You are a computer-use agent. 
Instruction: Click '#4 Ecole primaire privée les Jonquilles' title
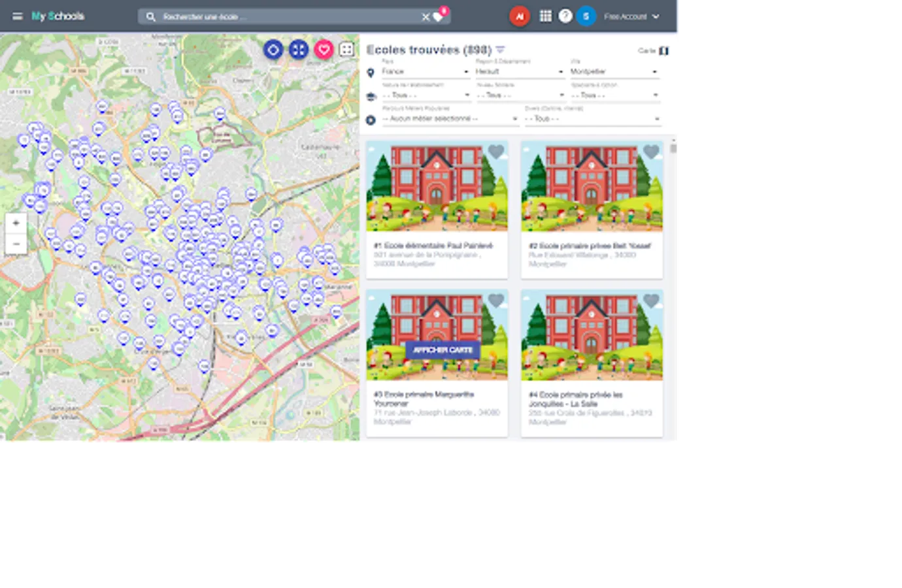click(575, 399)
